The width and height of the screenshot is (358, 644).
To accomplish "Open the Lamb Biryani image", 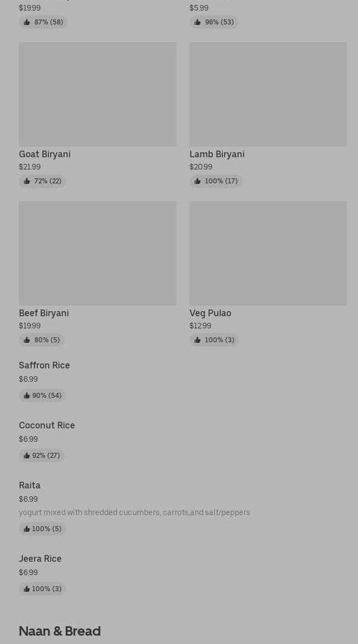I will [x=268, y=94].
